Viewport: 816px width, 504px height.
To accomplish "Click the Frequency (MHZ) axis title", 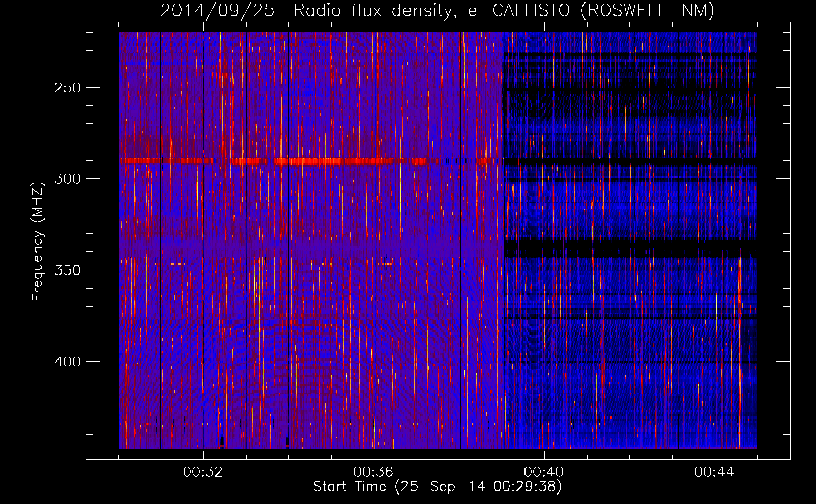I will 38,242.
